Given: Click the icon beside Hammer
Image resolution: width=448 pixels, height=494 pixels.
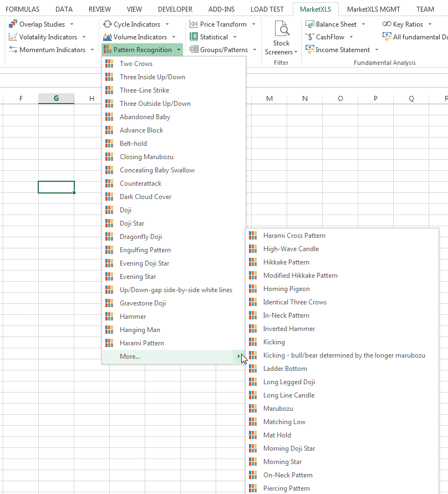Looking at the screenshot, I should pyautogui.click(x=109, y=317).
